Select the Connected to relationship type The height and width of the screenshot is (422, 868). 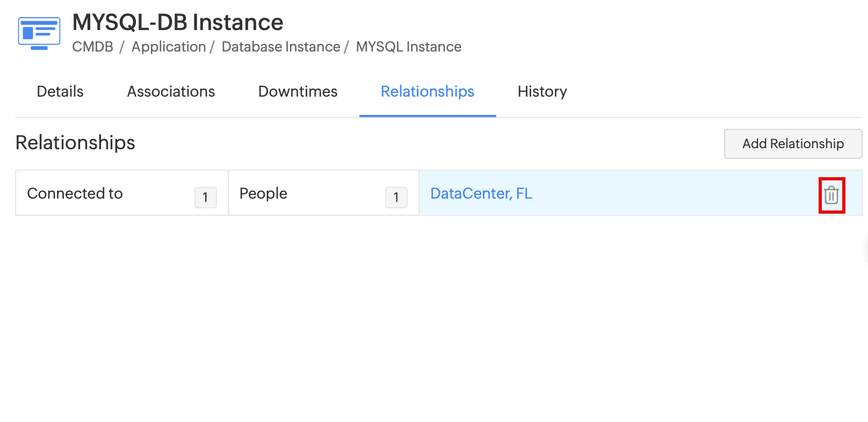pyautogui.click(x=75, y=193)
